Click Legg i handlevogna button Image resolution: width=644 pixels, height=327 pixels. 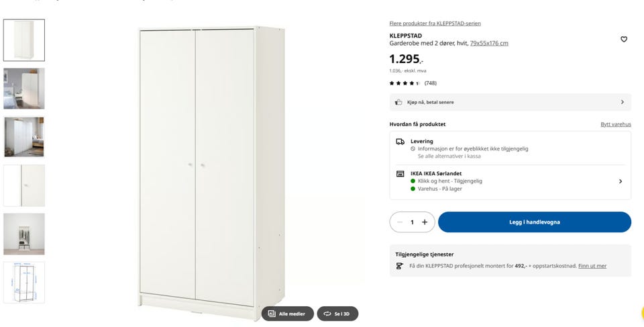[x=535, y=222]
